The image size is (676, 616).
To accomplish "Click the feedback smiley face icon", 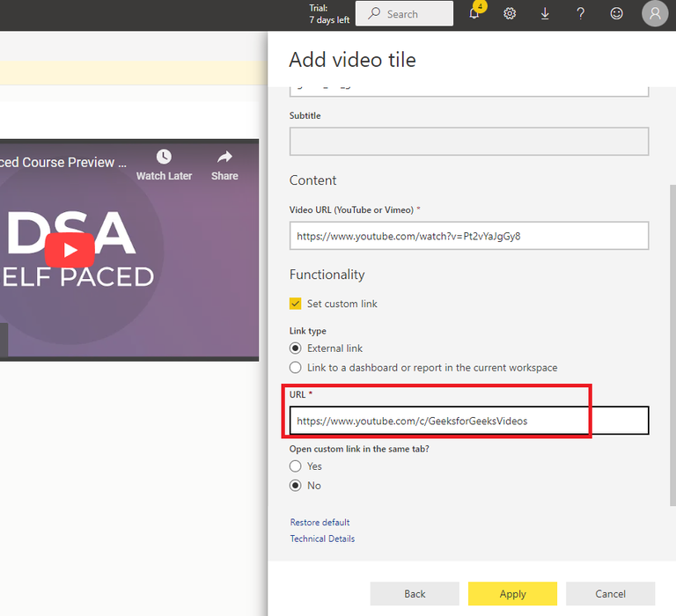I will pos(616,14).
